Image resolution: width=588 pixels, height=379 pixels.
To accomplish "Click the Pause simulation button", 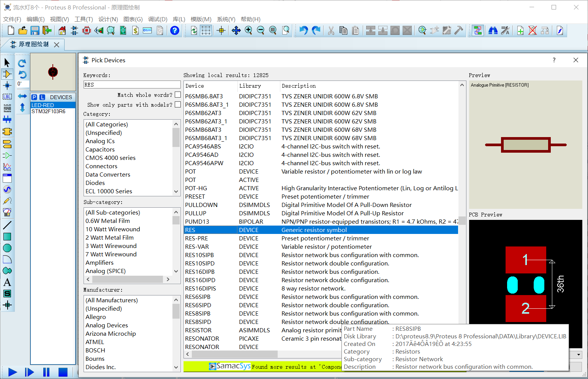I will coord(46,372).
